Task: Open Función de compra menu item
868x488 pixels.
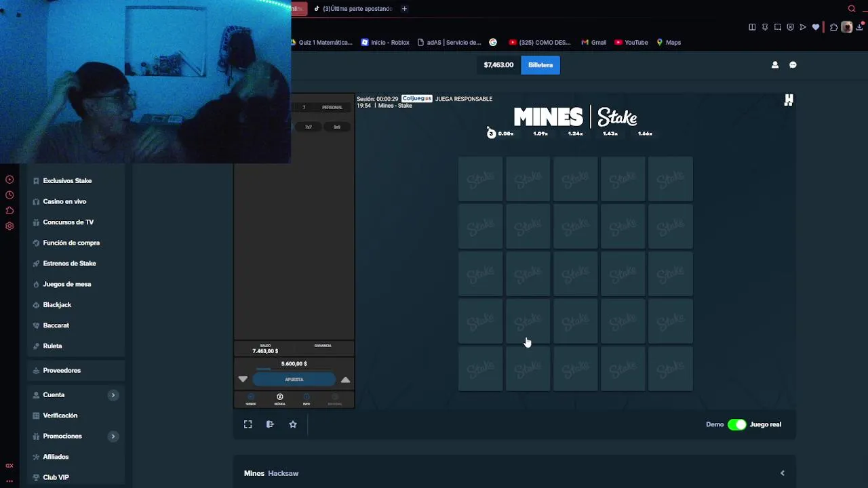Action: click(x=71, y=243)
